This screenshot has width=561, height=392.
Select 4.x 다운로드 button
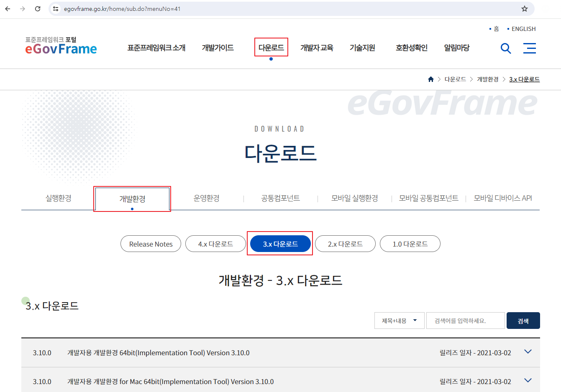pos(215,244)
